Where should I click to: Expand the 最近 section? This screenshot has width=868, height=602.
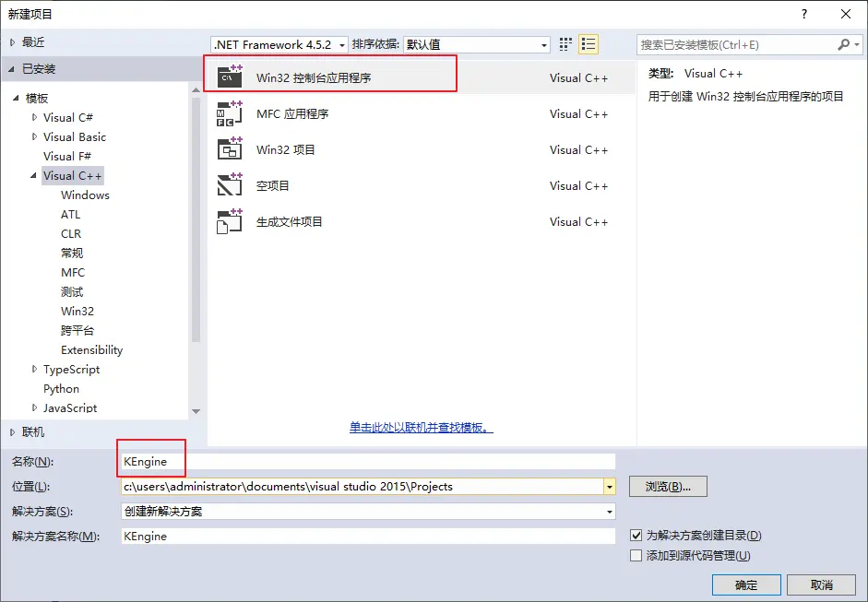pos(12,42)
